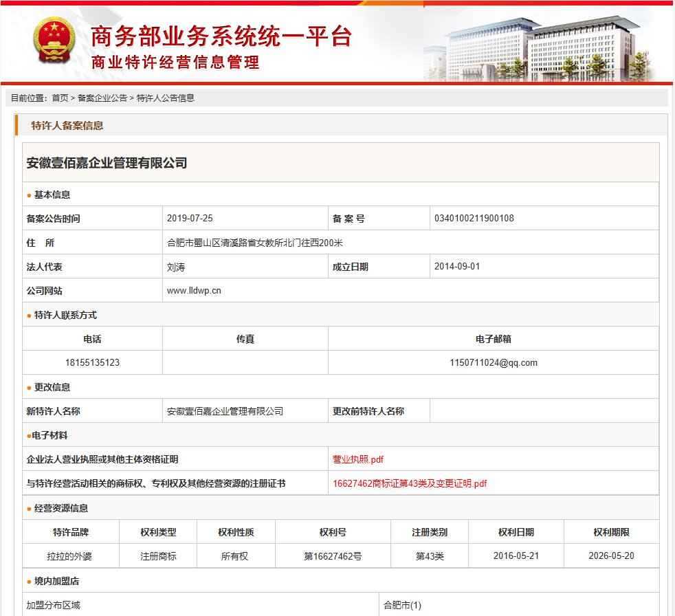Select rights number 第16627462号
The height and width of the screenshot is (616, 675).
tap(333, 556)
